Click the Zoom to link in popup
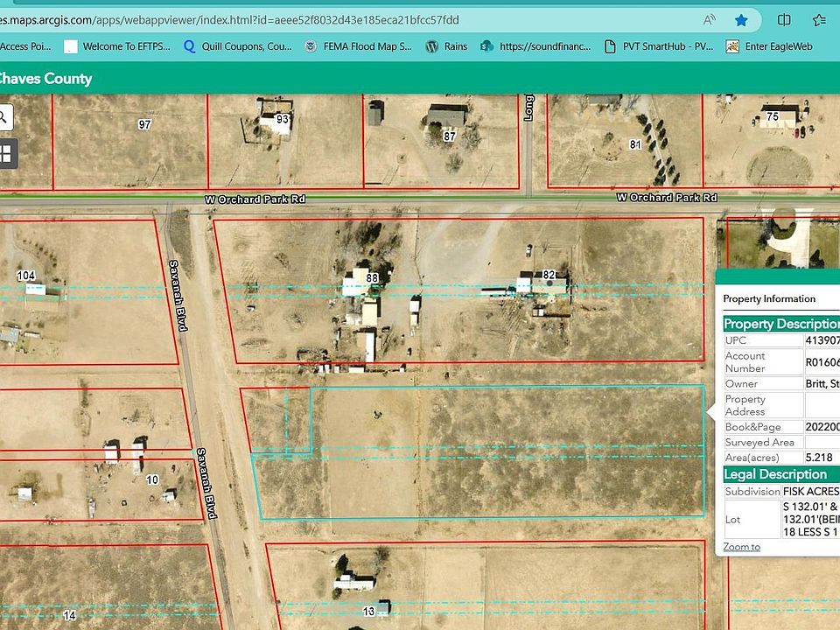Viewport: 840px width, 630px height. [741, 547]
